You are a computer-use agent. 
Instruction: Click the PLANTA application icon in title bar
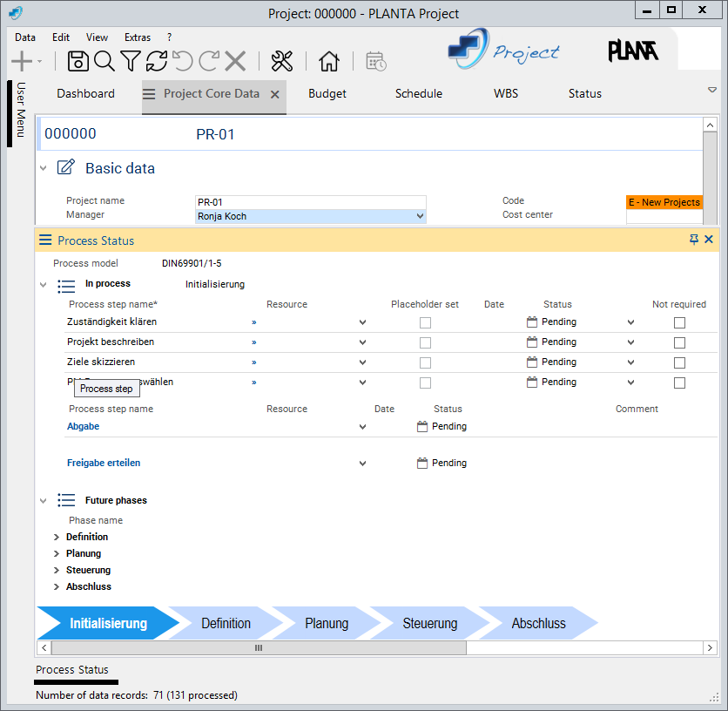tap(16, 13)
